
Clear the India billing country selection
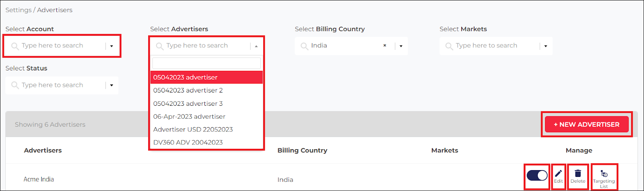(x=385, y=46)
